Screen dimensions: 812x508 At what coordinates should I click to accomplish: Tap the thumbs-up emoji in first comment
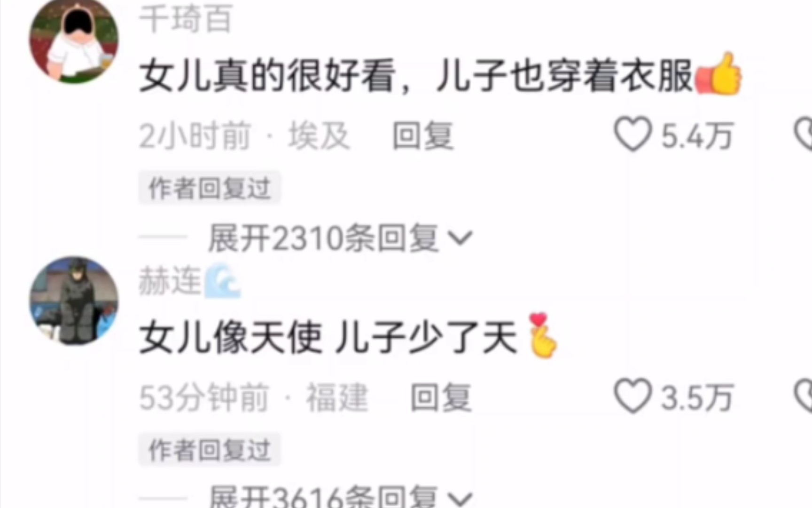(x=718, y=74)
